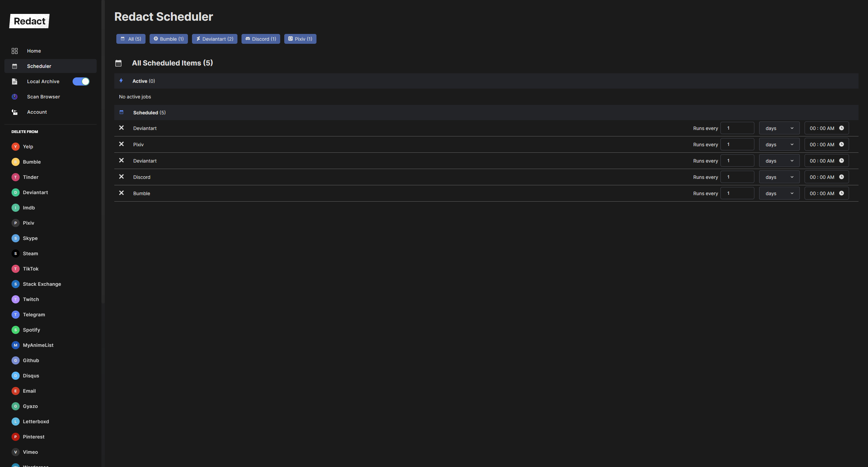This screenshot has width=868, height=467.
Task: Open the days dropdown for first Deviantart row
Action: tap(779, 128)
